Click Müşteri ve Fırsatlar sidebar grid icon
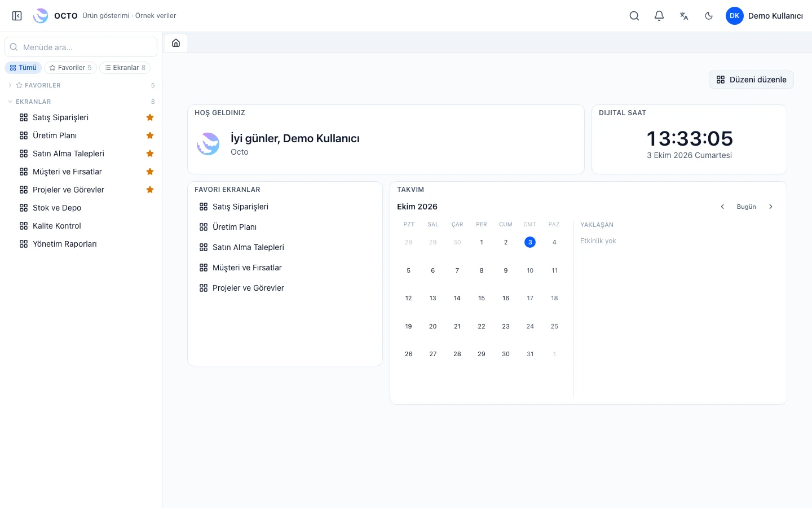This screenshot has width=812, height=508. (x=24, y=172)
